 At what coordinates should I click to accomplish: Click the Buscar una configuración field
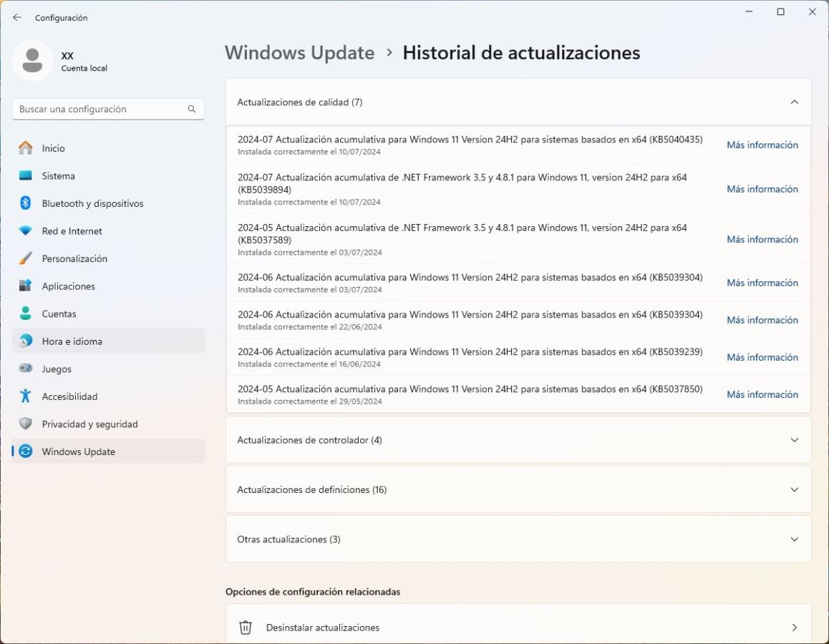108,109
